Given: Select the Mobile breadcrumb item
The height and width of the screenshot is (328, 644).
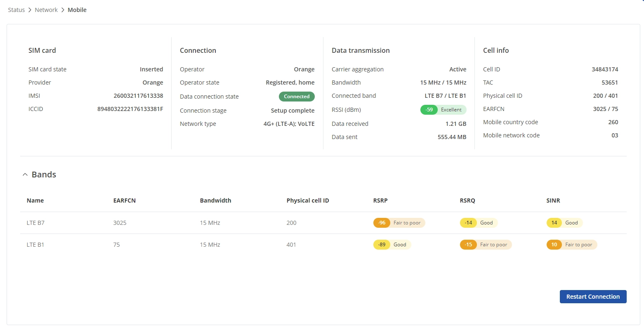Looking at the screenshot, I should coord(77,10).
